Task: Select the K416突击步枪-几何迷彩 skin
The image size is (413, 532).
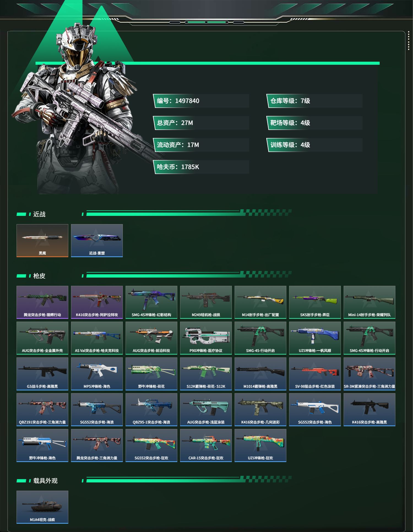Action: coord(260,410)
